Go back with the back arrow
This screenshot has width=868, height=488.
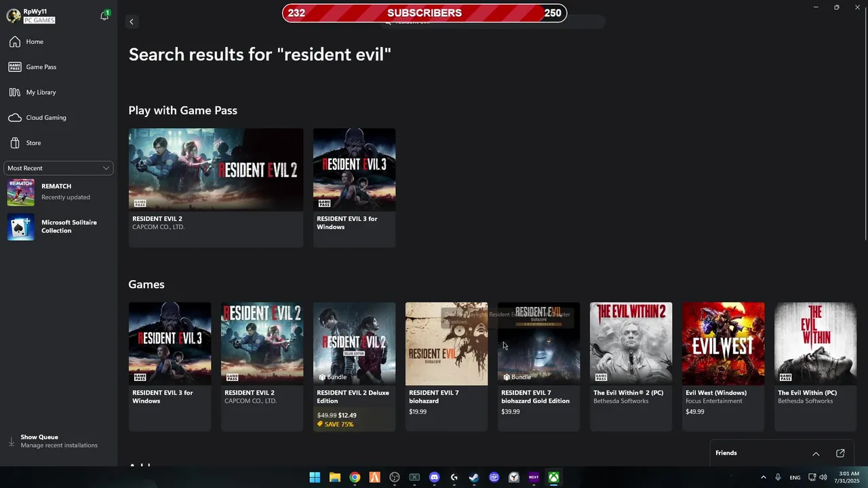[x=132, y=22]
